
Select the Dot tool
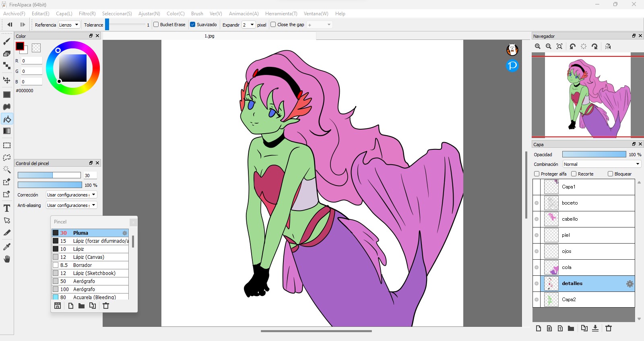(7, 66)
